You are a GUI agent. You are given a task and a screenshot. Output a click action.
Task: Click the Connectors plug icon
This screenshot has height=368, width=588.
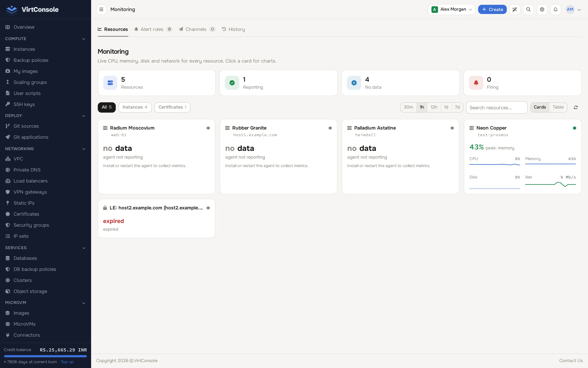click(8, 335)
